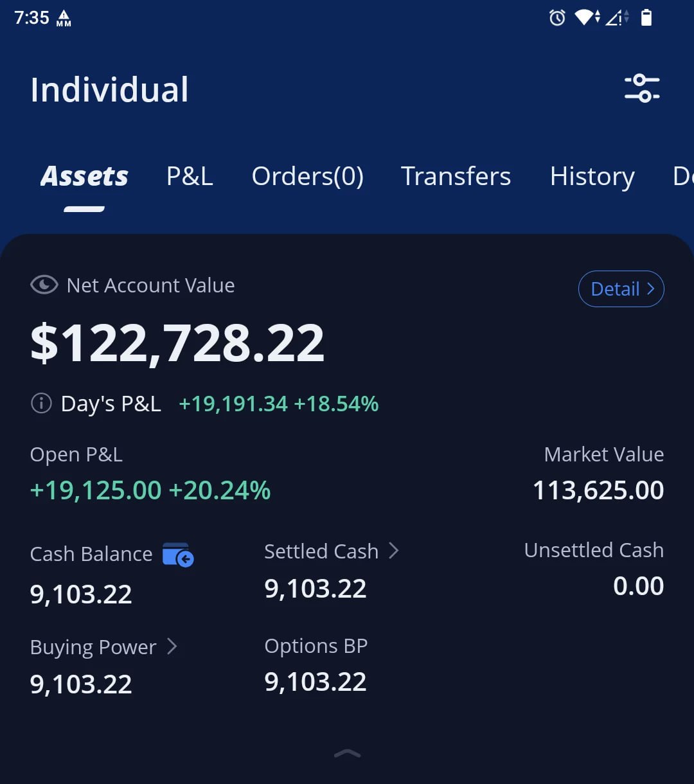694x784 pixels.
Task: Tap the Day's P&L info icon
Action: point(41,404)
